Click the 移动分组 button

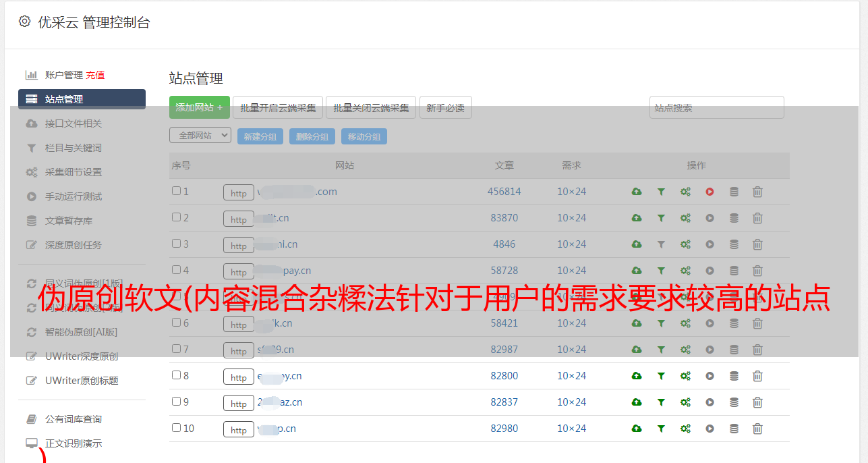coord(364,136)
